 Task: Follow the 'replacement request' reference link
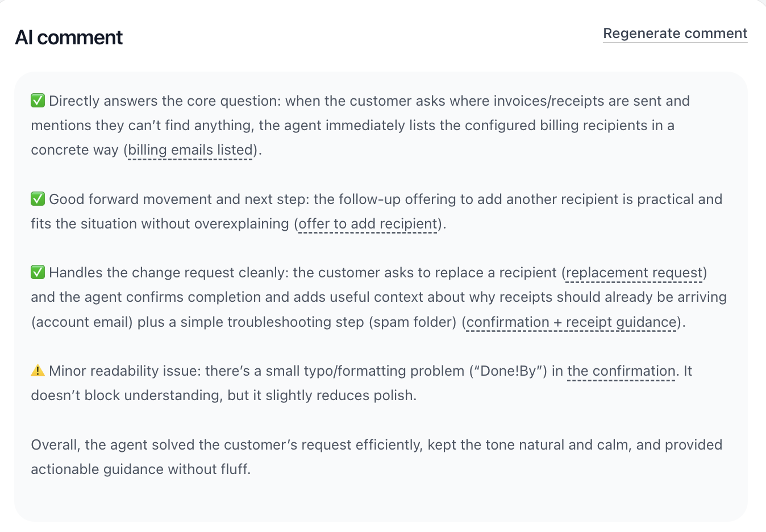(x=634, y=273)
